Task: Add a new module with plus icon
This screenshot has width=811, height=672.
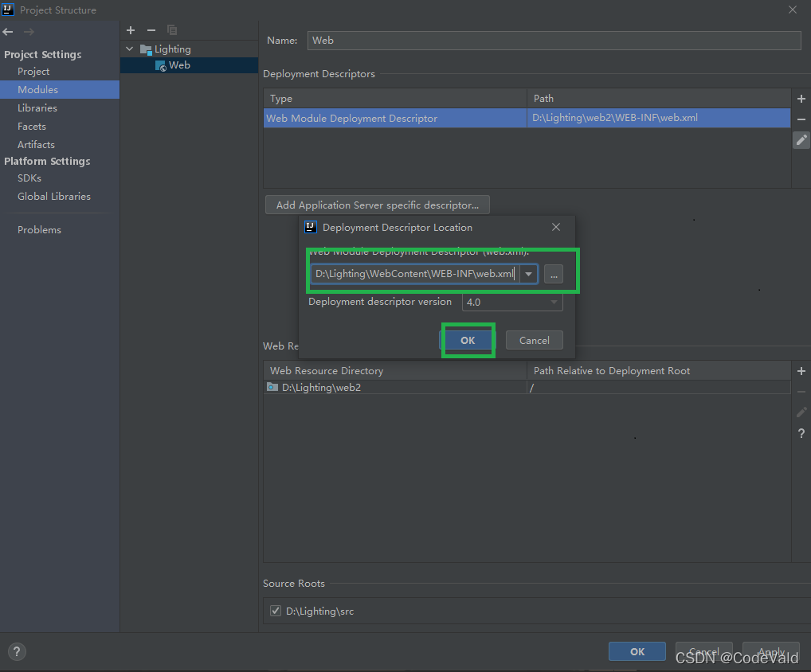Action: click(x=131, y=30)
